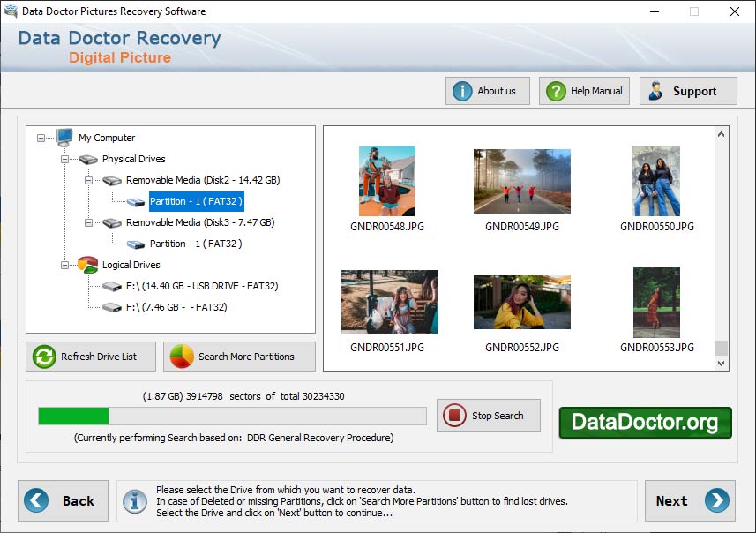Click the Help Manual question mark icon
This screenshot has height=533, width=756.
click(x=555, y=90)
